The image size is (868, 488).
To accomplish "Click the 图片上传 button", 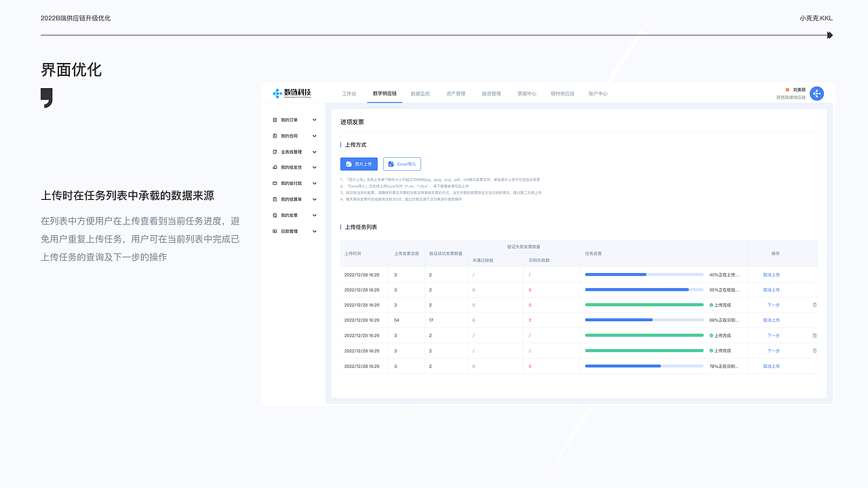I will (x=359, y=164).
